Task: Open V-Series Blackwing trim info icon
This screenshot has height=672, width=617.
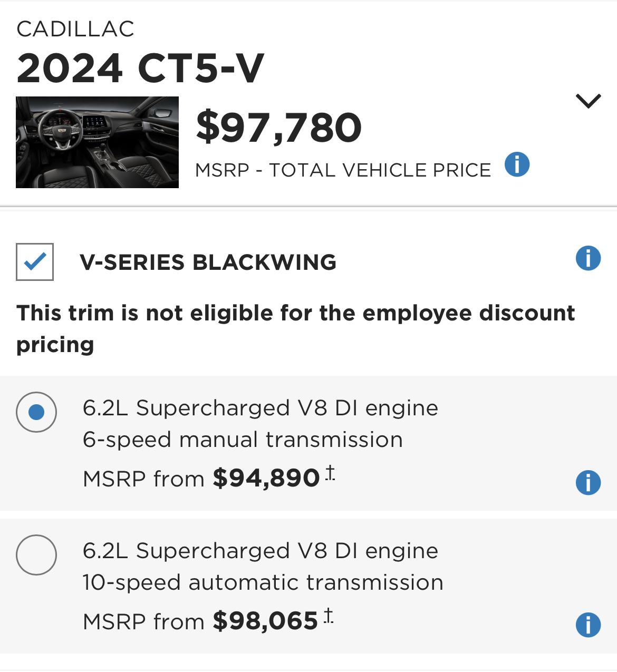Action: click(588, 258)
